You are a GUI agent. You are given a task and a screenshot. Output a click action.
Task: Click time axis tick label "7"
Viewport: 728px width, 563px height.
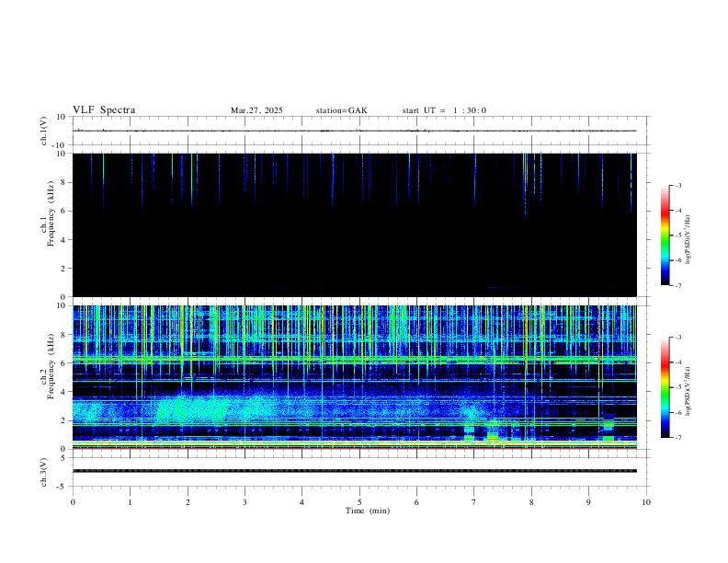[474, 502]
